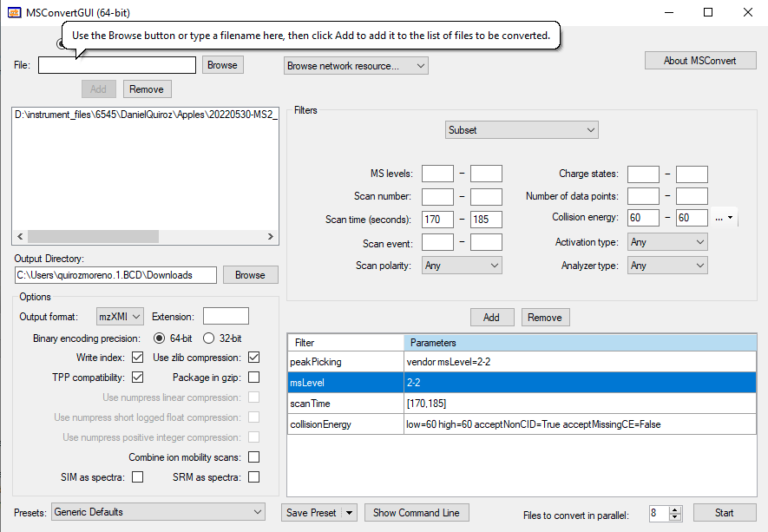Viewport: 768px width, 532px height.
Task: Click the MSConvertGUI title bar app icon
Action: [14, 12]
